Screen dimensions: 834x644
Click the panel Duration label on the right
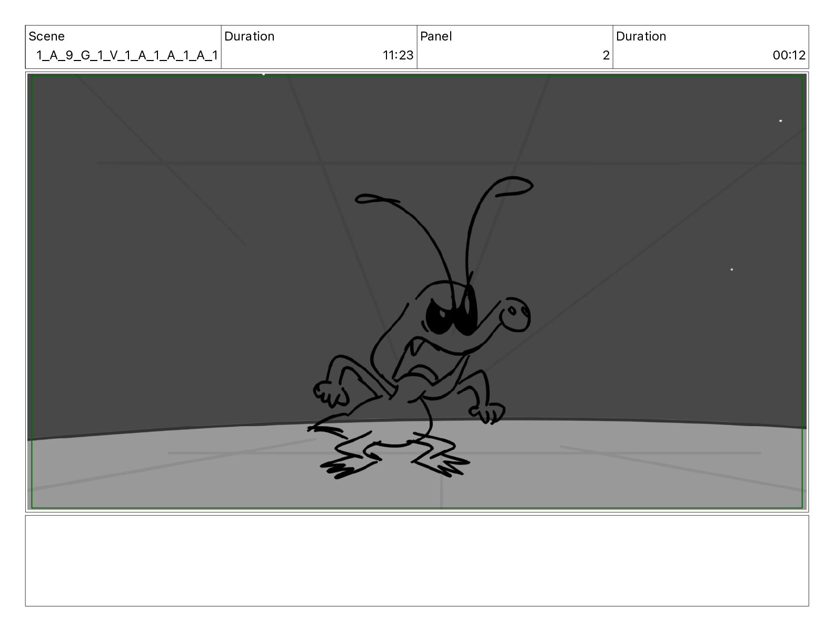(x=641, y=36)
